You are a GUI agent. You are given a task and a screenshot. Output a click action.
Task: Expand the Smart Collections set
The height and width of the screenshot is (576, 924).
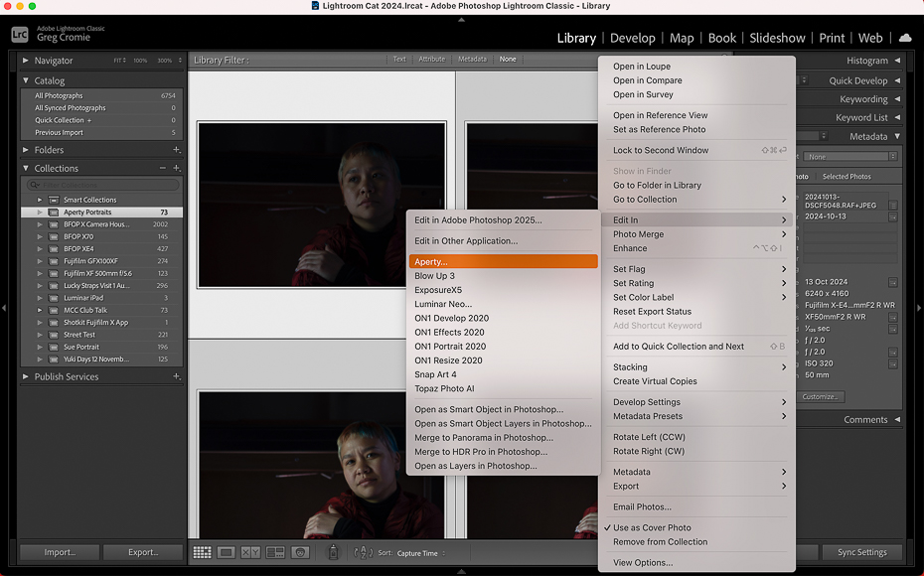40,200
